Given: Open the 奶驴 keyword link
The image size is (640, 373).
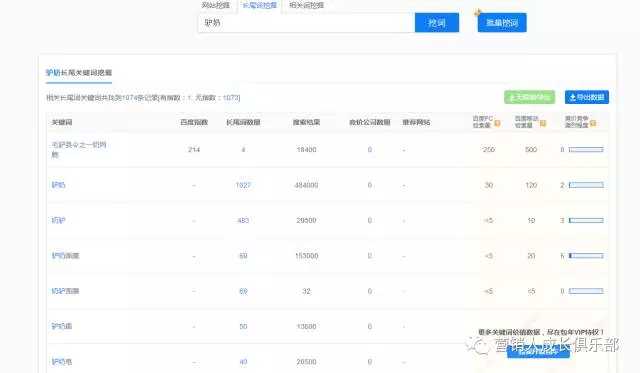Looking at the screenshot, I should coord(58,220).
